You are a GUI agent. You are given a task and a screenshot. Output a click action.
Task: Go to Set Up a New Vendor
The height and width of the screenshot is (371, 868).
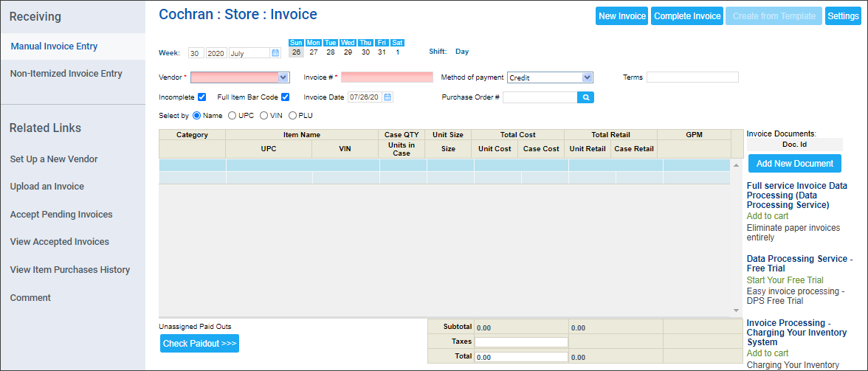54,159
